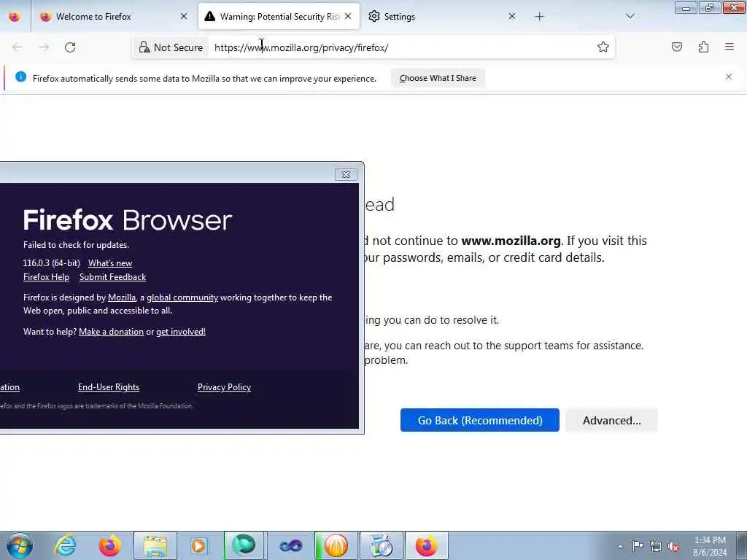
Task: Show hidden system tray icons arrow
Action: [620, 546]
